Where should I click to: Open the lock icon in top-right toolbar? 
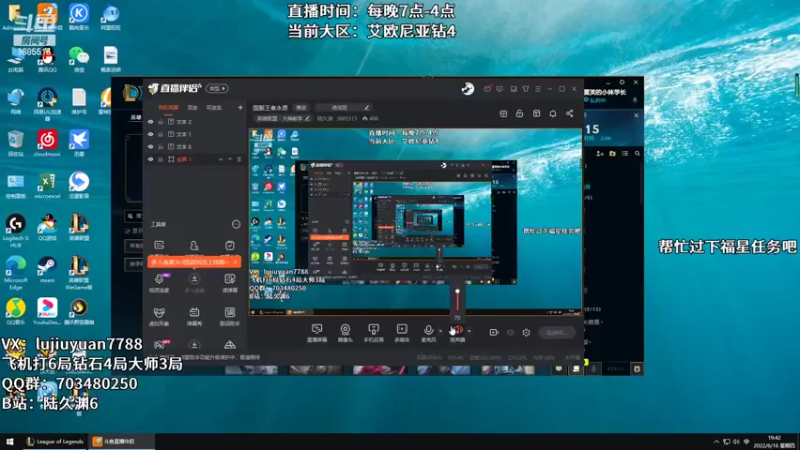click(x=519, y=113)
